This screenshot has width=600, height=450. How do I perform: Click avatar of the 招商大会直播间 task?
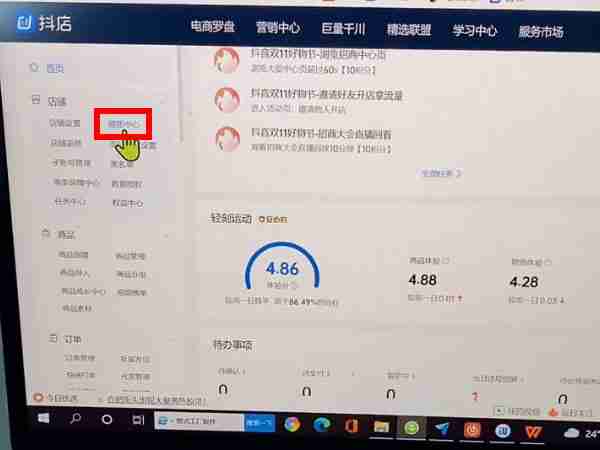click(x=228, y=139)
